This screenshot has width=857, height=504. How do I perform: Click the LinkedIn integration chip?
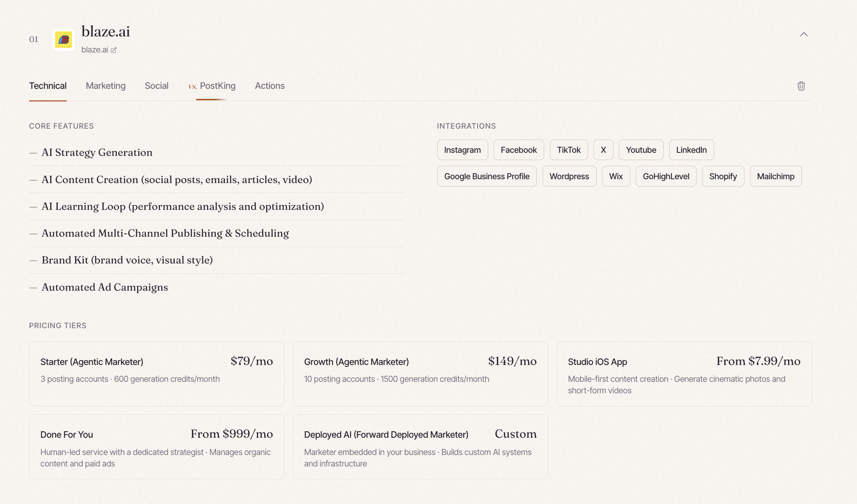(692, 150)
